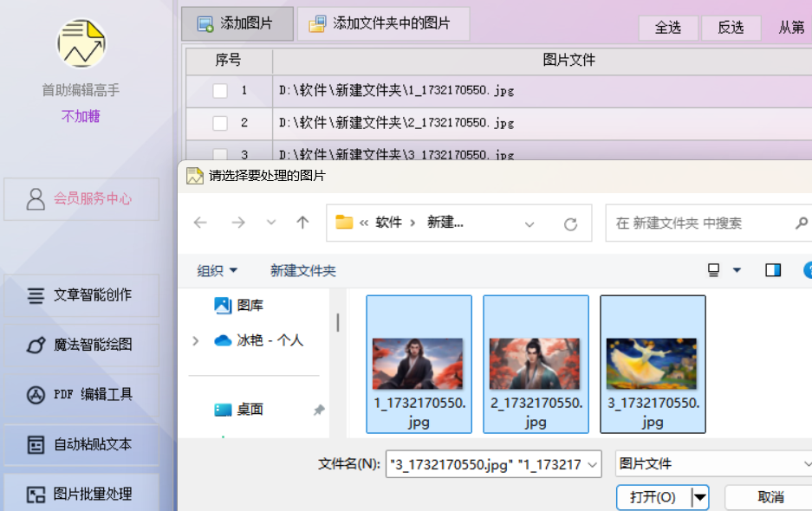
Task: Open 图片批量处理 in the sidebar
Action: [x=81, y=494]
